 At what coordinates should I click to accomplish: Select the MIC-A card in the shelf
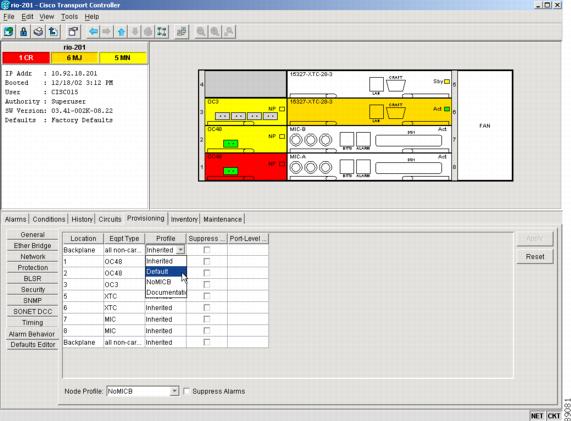369,167
